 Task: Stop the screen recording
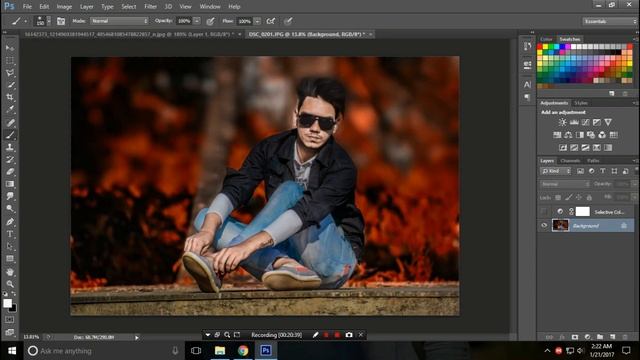coord(337,335)
